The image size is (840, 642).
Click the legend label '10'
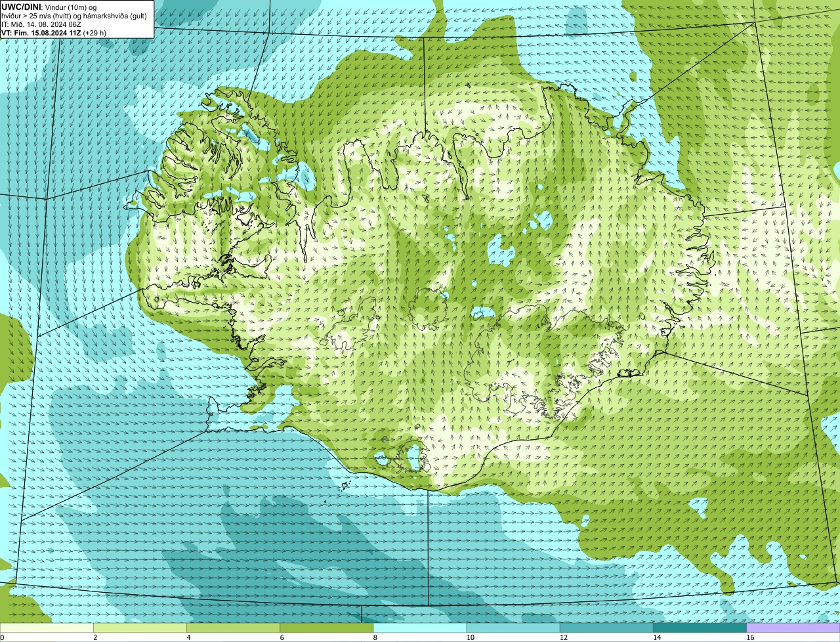(470, 637)
